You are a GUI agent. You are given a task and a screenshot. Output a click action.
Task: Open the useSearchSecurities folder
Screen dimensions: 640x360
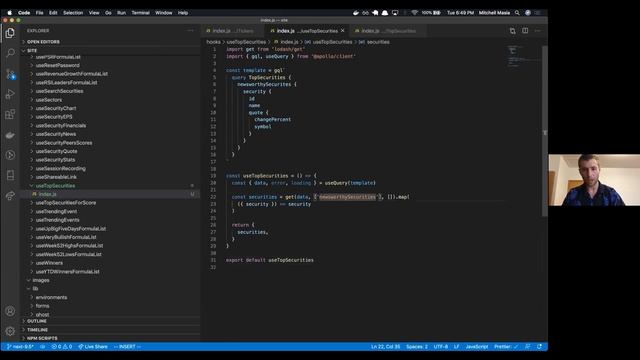(x=59, y=91)
